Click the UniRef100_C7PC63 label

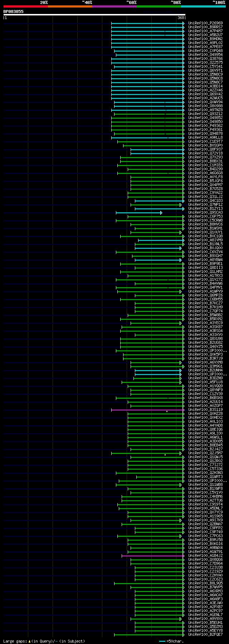pos(205,536)
